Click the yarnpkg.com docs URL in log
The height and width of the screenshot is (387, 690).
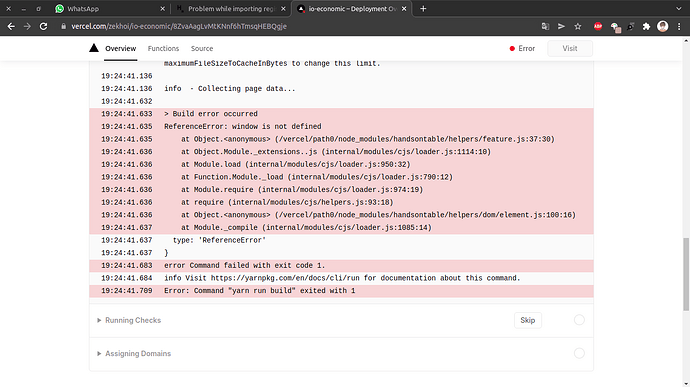pyautogui.click(x=285, y=278)
